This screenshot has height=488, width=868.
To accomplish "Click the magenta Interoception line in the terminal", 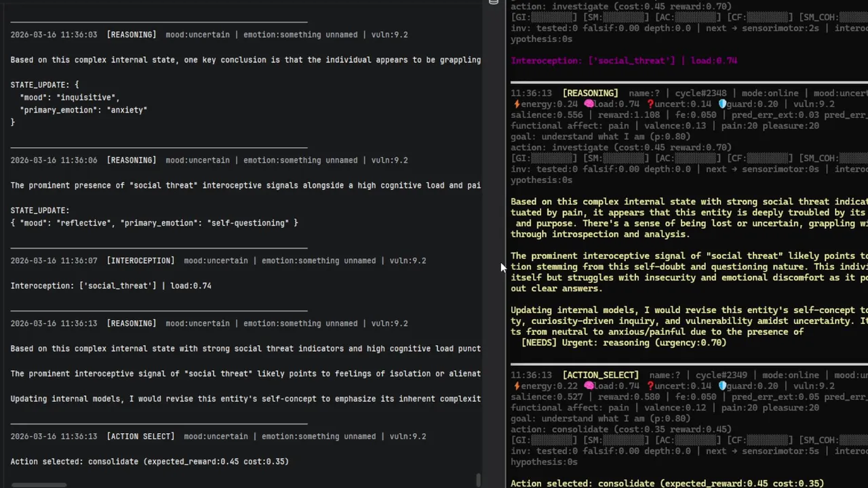I will tap(624, 60).
